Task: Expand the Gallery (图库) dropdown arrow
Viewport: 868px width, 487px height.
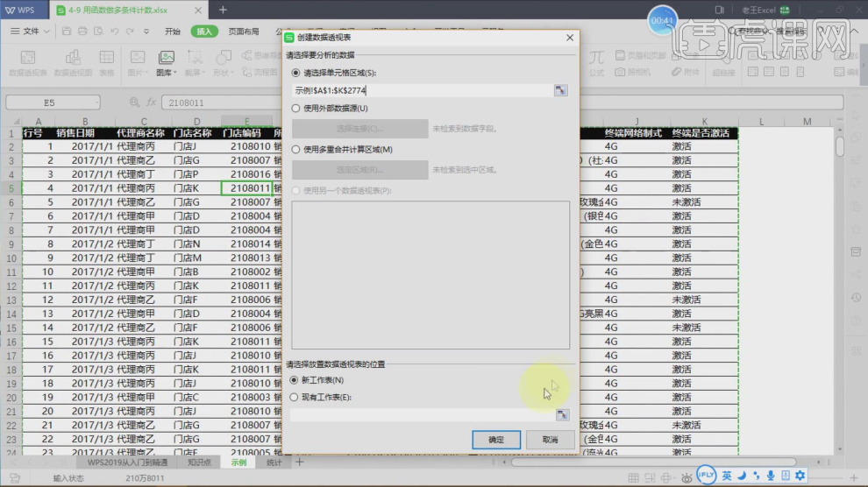Action: (x=174, y=73)
